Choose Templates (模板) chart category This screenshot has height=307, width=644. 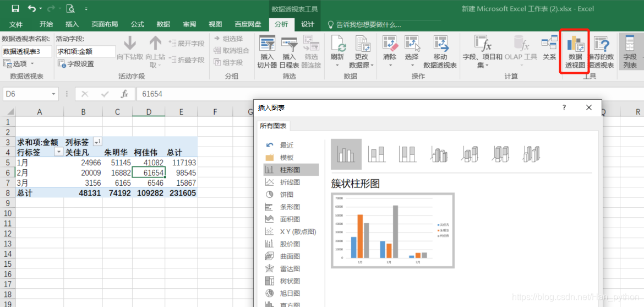click(291, 157)
